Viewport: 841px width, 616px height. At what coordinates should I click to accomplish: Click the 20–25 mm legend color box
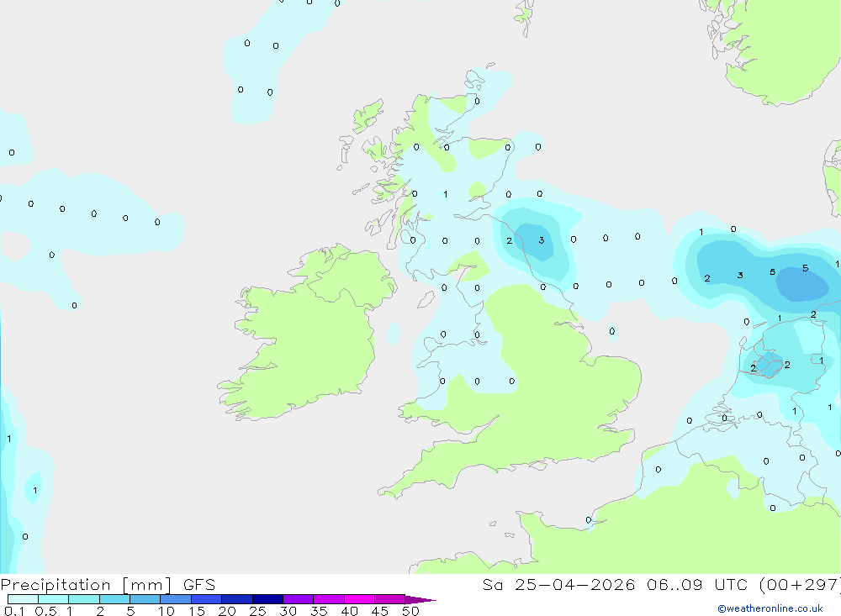[237, 599]
